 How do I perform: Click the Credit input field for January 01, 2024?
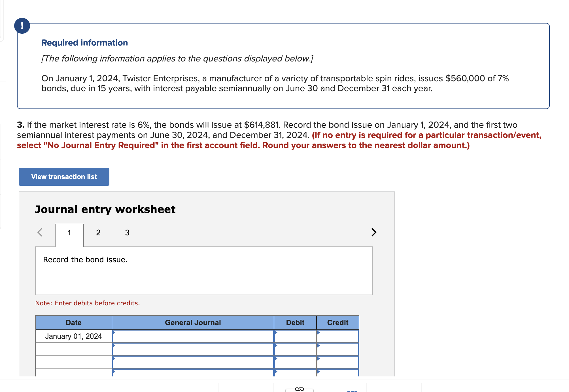(338, 336)
